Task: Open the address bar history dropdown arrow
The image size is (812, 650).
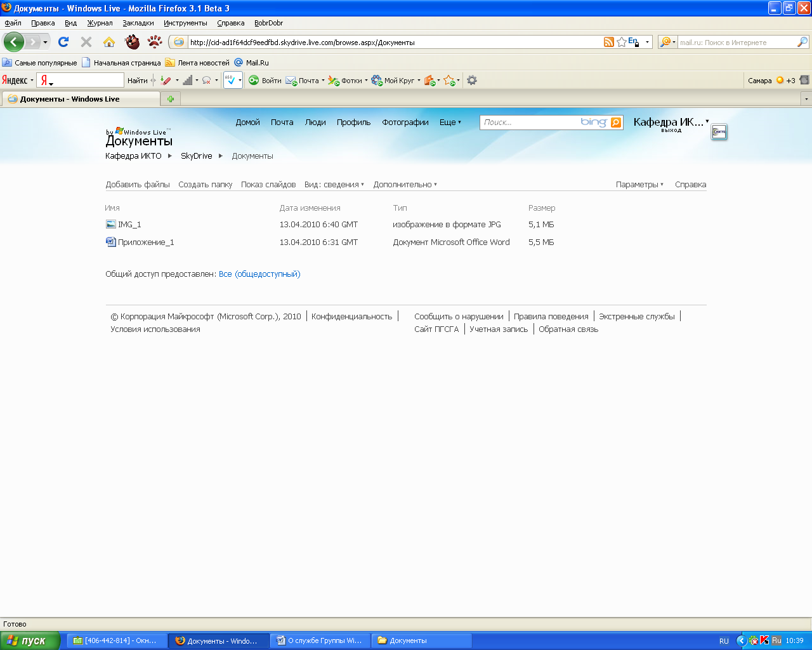Action: point(647,43)
